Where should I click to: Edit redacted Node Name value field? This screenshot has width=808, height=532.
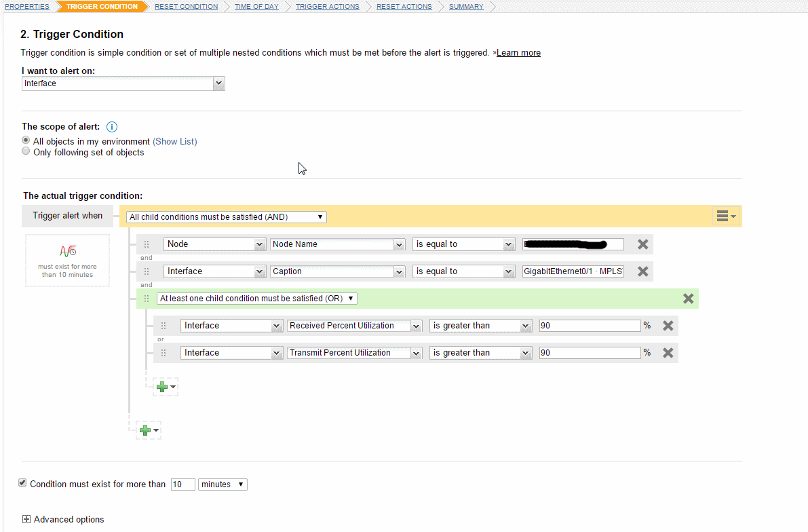point(573,244)
